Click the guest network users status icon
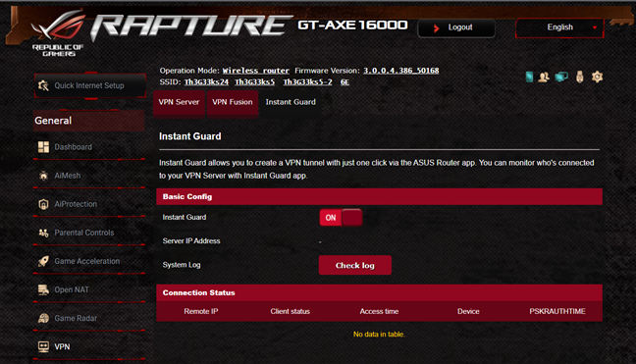The height and width of the screenshot is (364, 636). pos(544,77)
